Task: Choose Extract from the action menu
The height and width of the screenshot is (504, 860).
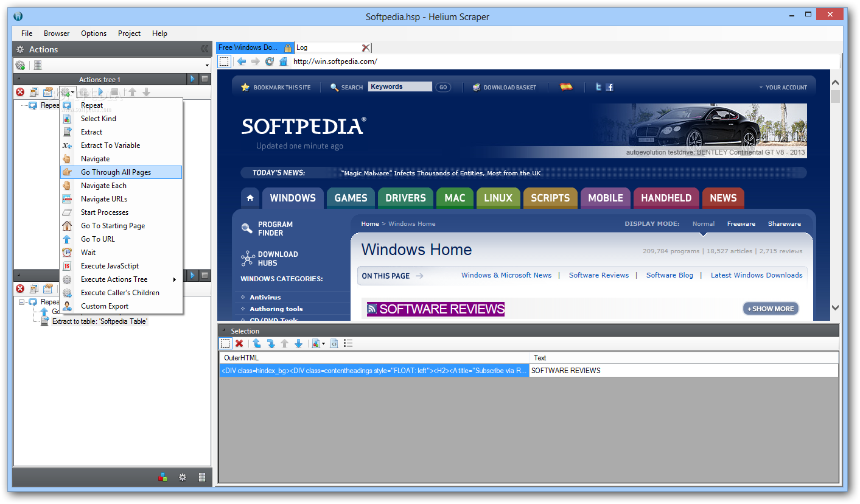Action: click(121, 132)
